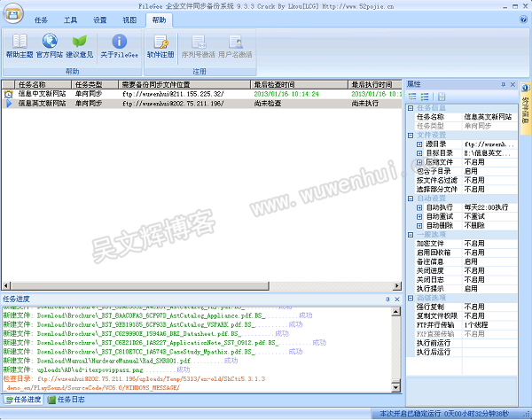Expand the 目标目录 property row
Screen dimensions: 532x420
click(x=419, y=152)
